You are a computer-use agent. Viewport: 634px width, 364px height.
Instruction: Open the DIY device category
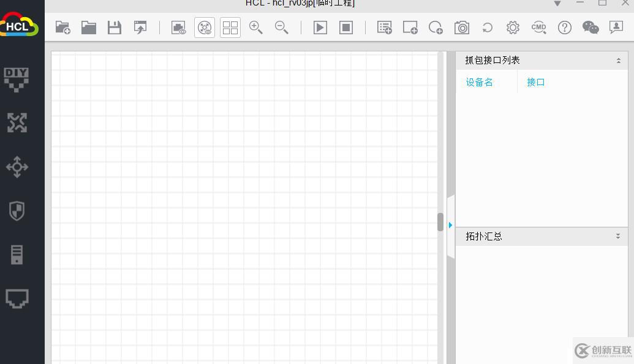pos(17,79)
